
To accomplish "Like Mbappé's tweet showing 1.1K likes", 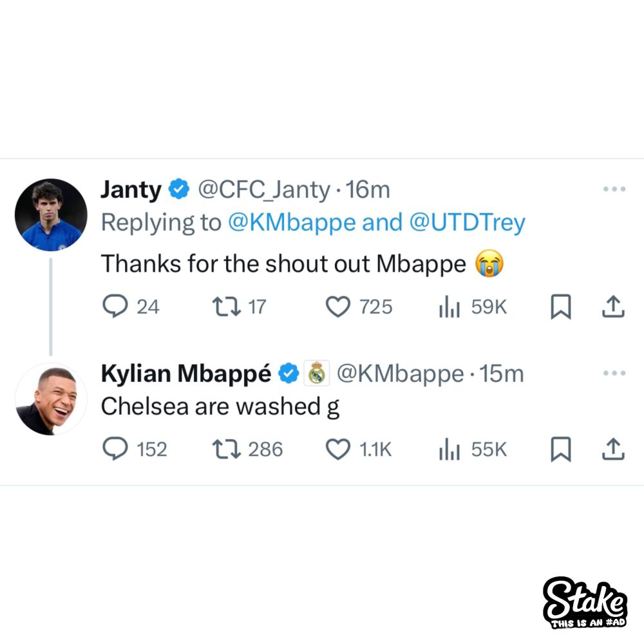I will click(x=337, y=450).
